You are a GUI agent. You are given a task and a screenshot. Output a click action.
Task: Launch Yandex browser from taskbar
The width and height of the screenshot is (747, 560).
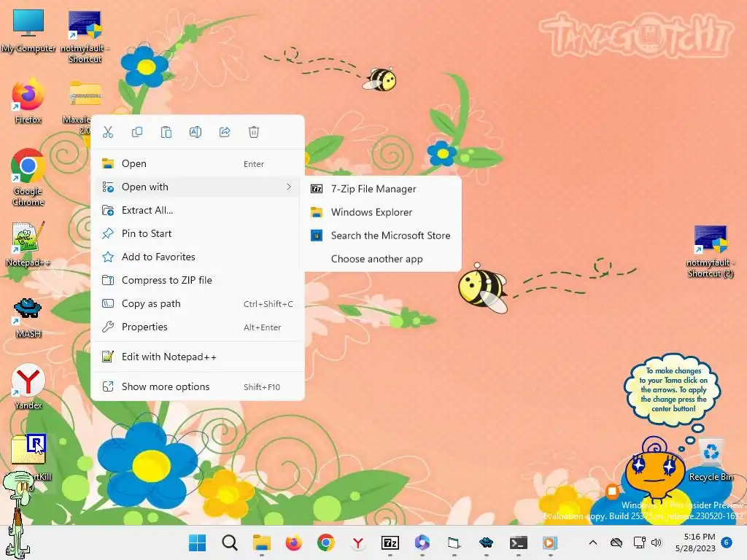[357, 542]
